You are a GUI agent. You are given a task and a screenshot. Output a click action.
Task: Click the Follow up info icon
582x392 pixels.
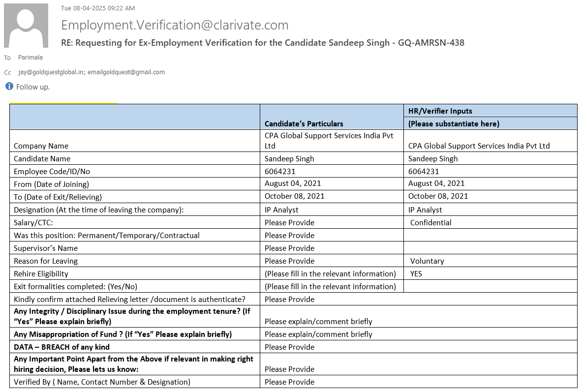click(9, 86)
